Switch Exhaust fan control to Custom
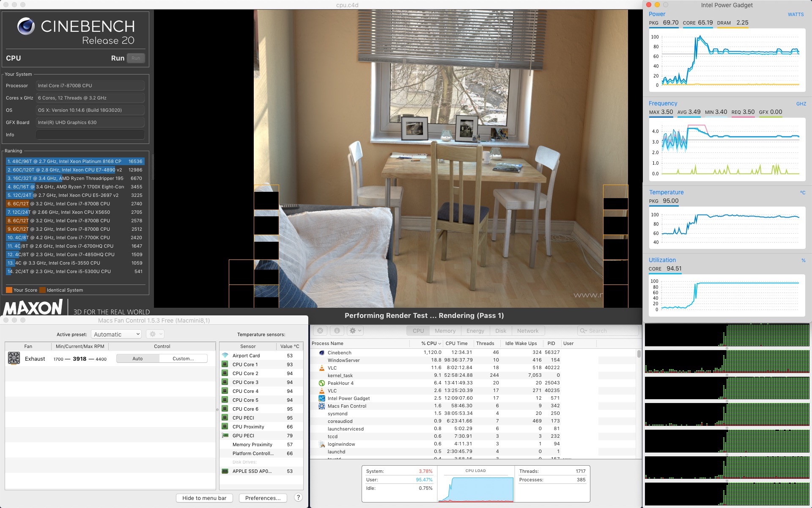 [183, 359]
